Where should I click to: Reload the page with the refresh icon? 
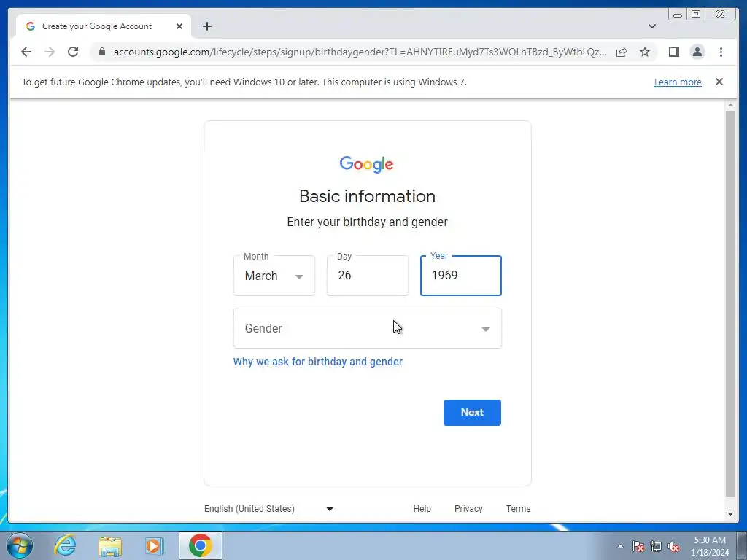coord(73,52)
